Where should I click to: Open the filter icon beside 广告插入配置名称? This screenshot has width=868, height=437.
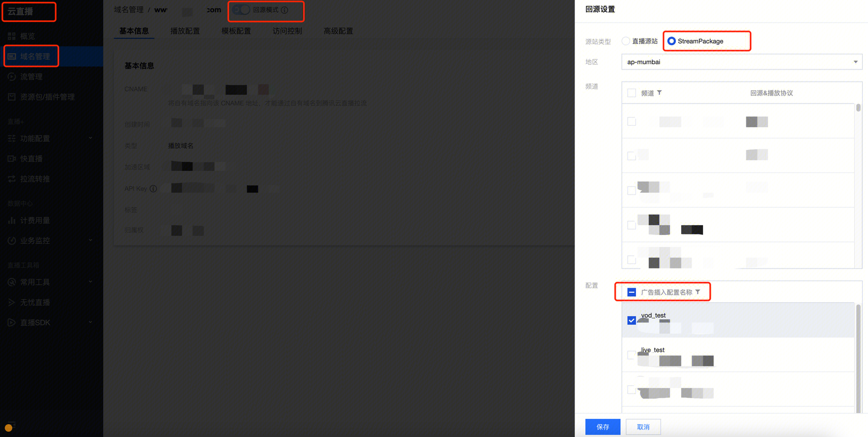(697, 292)
